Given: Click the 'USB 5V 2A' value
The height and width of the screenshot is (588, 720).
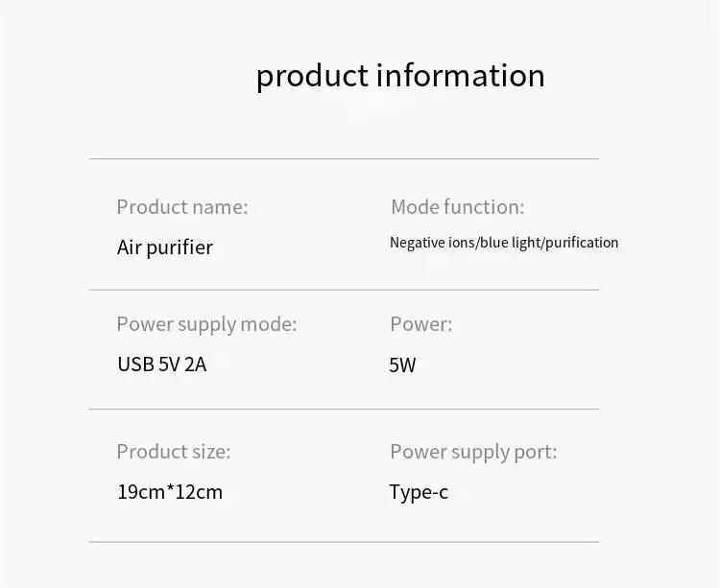Looking at the screenshot, I should click(161, 365).
